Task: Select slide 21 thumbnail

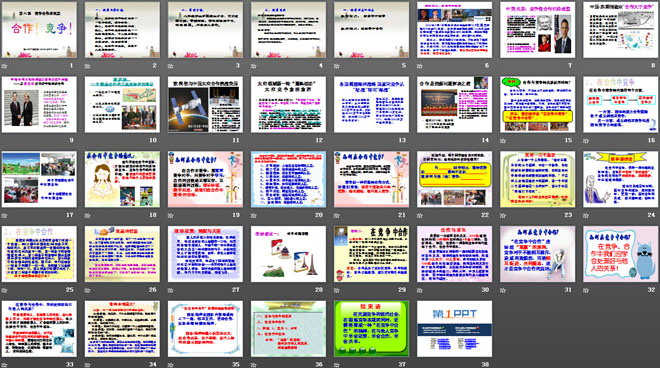Action: coord(371,179)
